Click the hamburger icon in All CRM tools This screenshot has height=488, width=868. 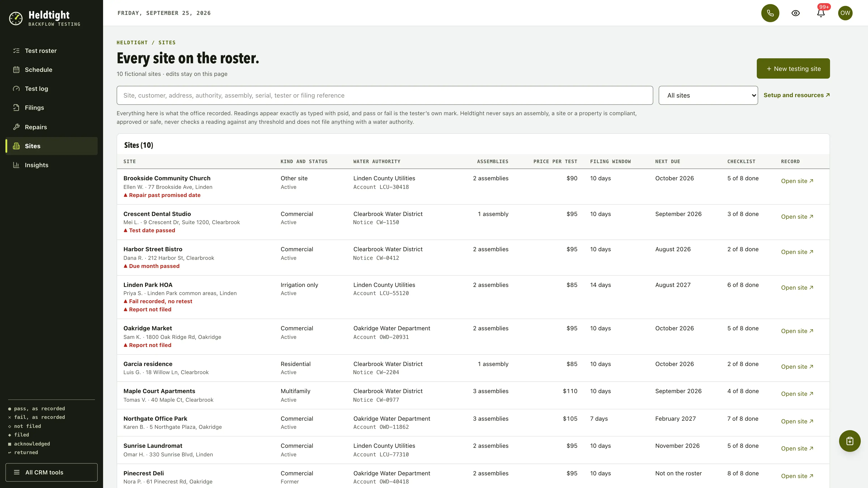pos(17,472)
